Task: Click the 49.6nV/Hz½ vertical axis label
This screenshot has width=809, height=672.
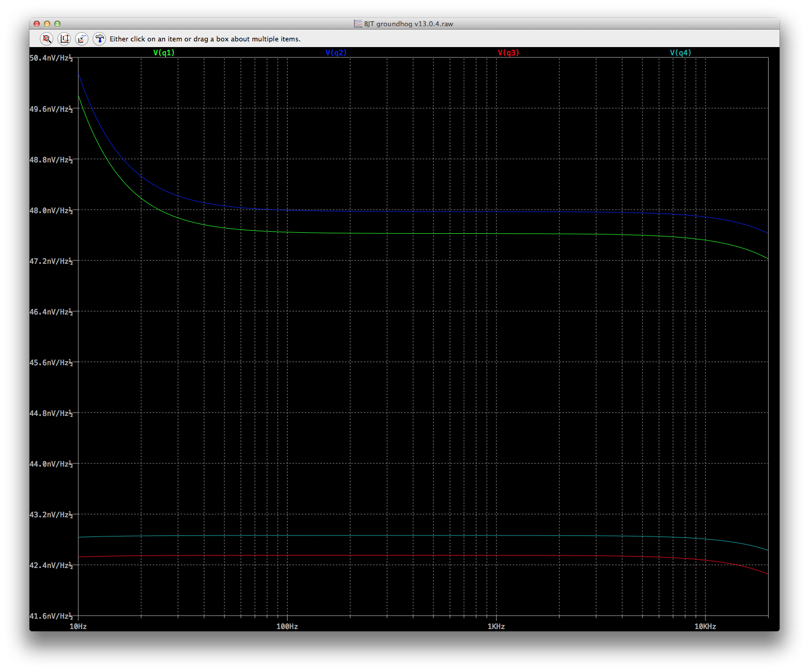Action: (x=51, y=109)
